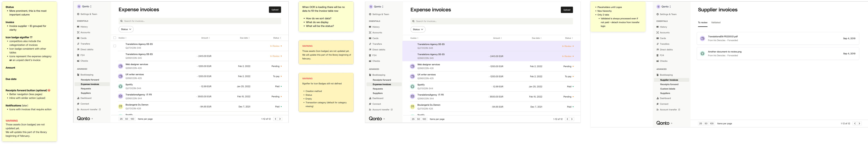Go to next page on Supplier invoices screen
The width and height of the screenshot is (868, 144).
[859, 123]
